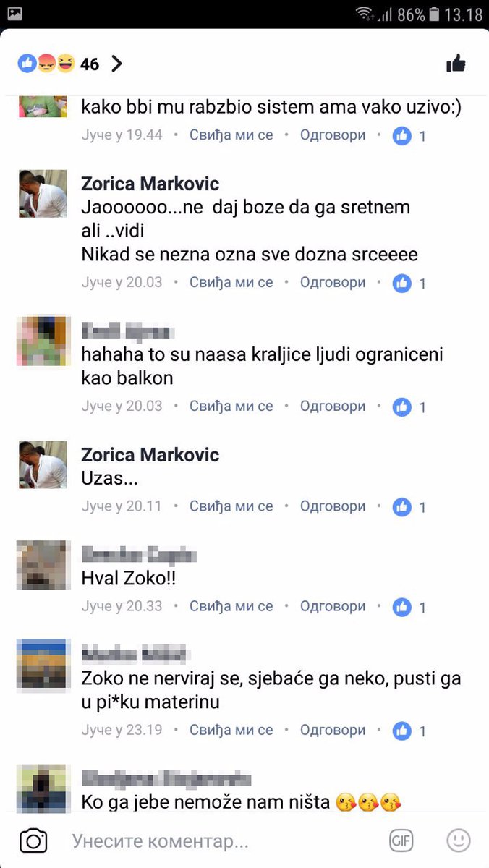
Task: Reply to 'Jaoooooo' comment using Одговори
Action: click(333, 282)
